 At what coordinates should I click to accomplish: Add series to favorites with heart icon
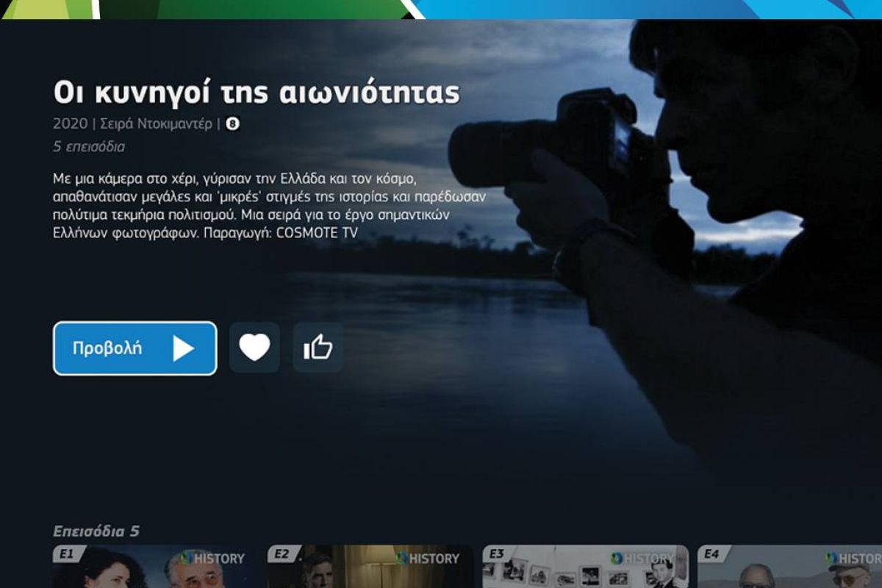254,348
